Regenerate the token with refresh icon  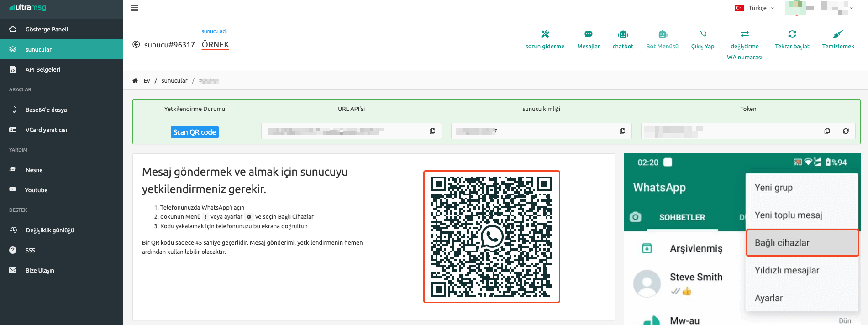(x=846, y=131)
